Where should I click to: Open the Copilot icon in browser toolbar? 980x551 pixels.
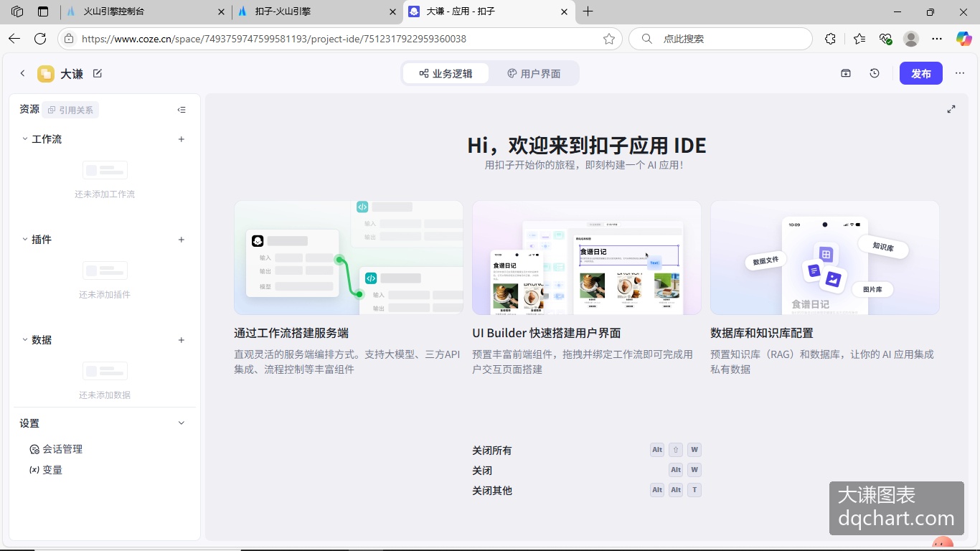coord(963,39)
